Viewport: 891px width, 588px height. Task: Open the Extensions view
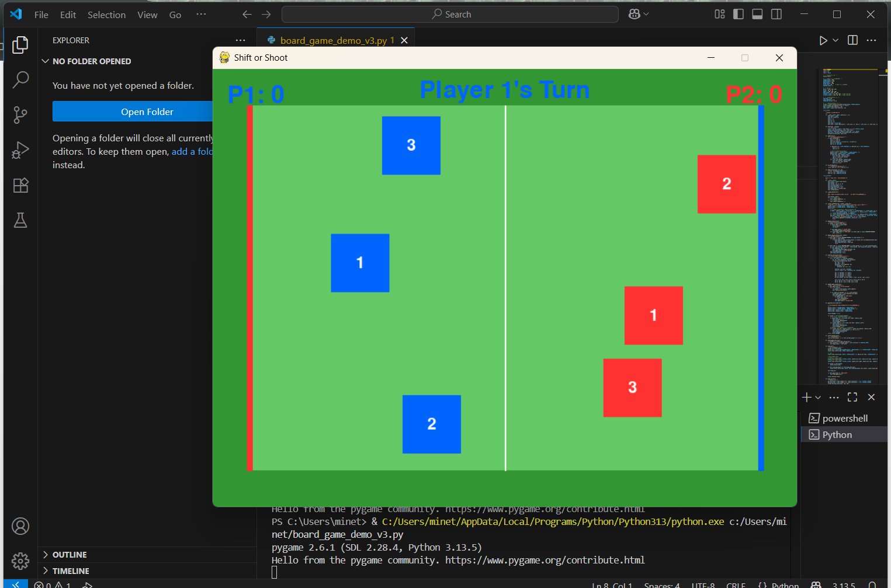[20, 185]
